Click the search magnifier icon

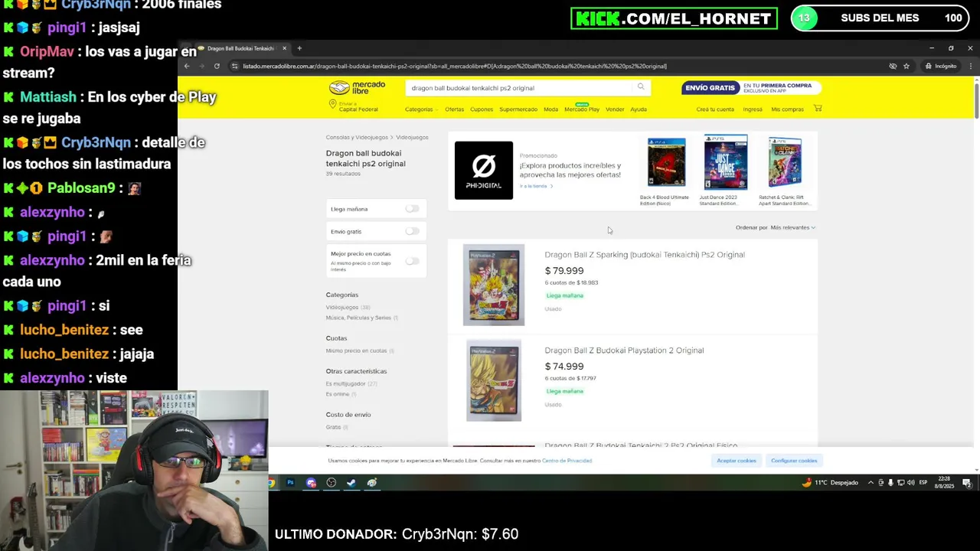(641, 87)
